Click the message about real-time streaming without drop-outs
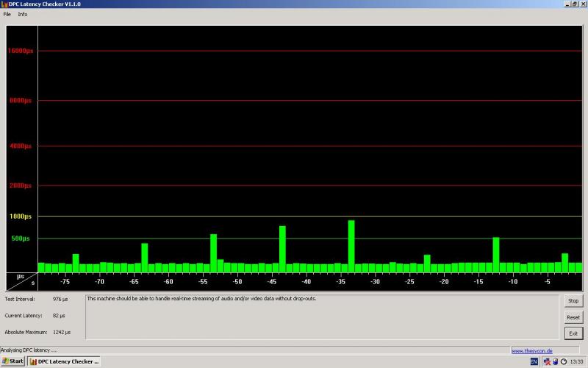The image size is (588, 368). (201, 299)
